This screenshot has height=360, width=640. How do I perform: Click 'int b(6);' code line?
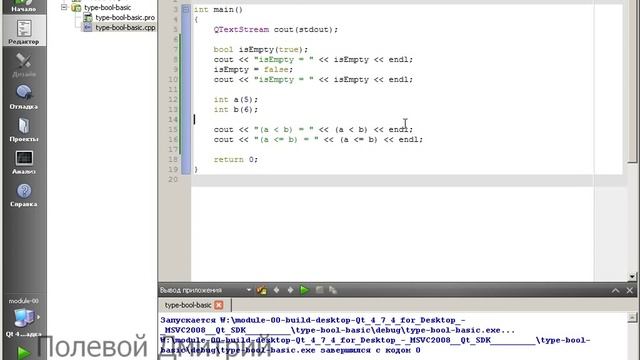236,109
